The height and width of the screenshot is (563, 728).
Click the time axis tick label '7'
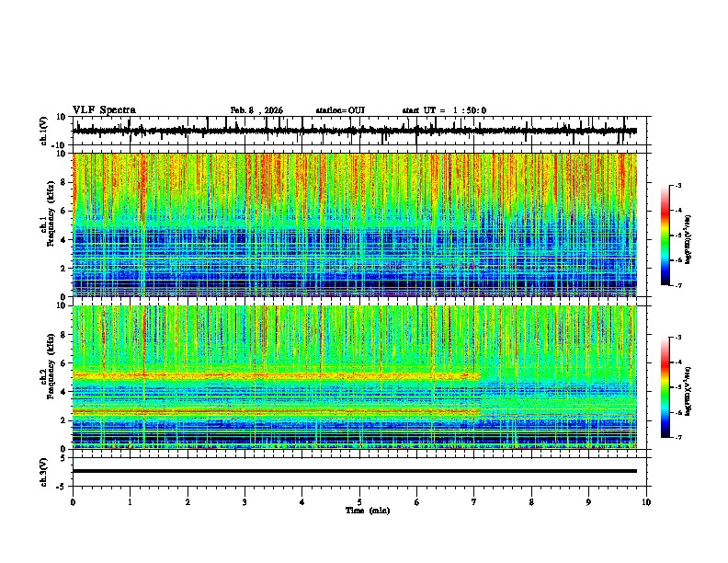(474, 502)
